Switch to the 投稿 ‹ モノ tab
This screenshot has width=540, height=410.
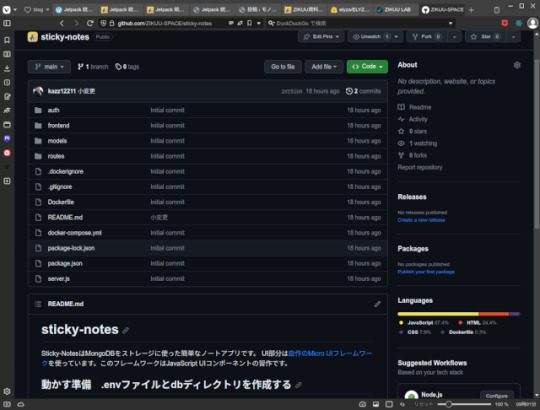pos(259,10)
